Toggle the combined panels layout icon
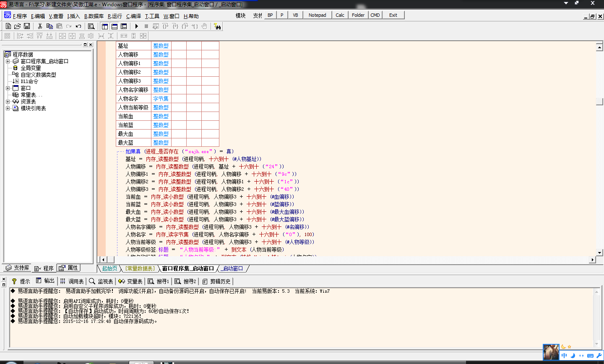The width and height of the screenshot is (604, 364). pos(124,26)
